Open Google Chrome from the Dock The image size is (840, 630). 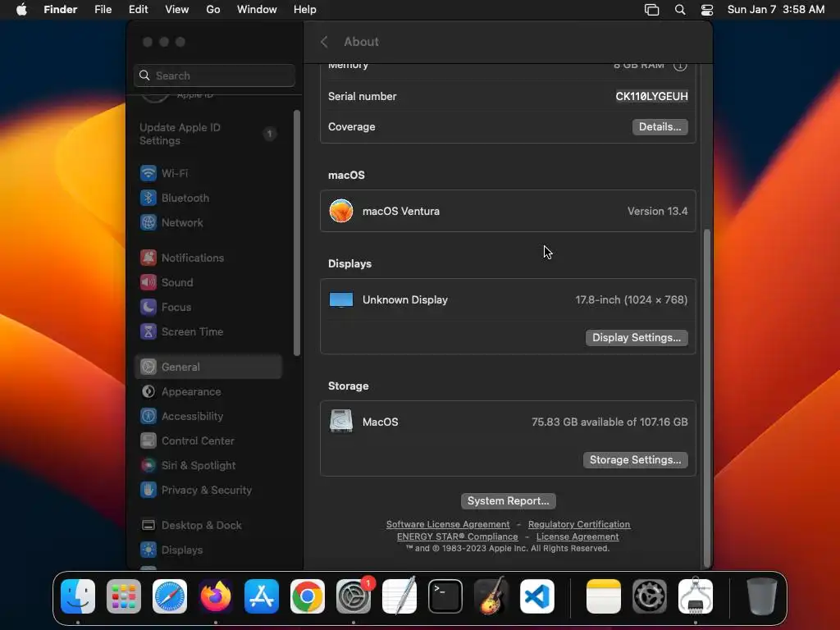point(308,596)
